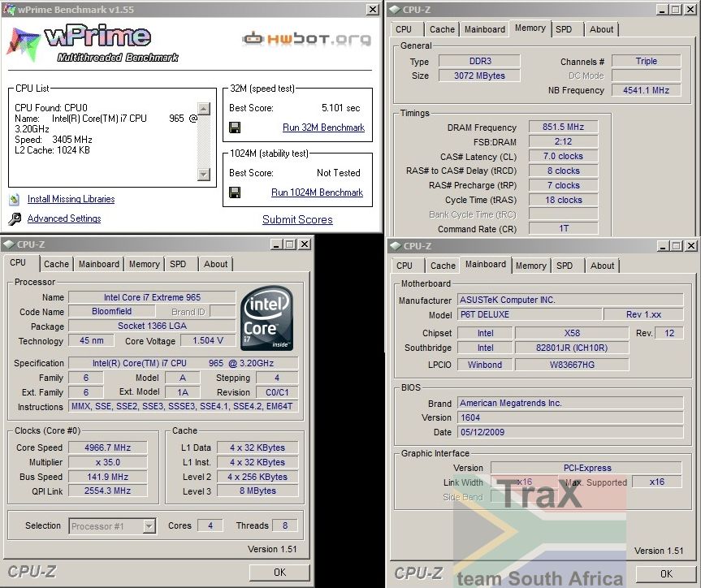Viewport: 701px width, 588px height.
Task: Click the wPrime logo image
Action: click(x=92, y=43)
